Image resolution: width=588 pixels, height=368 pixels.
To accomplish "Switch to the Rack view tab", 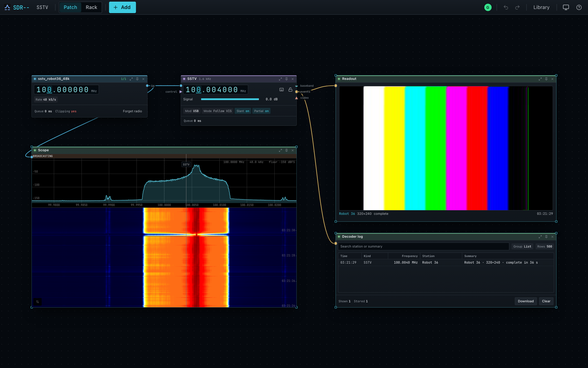I will click(91, 7).
